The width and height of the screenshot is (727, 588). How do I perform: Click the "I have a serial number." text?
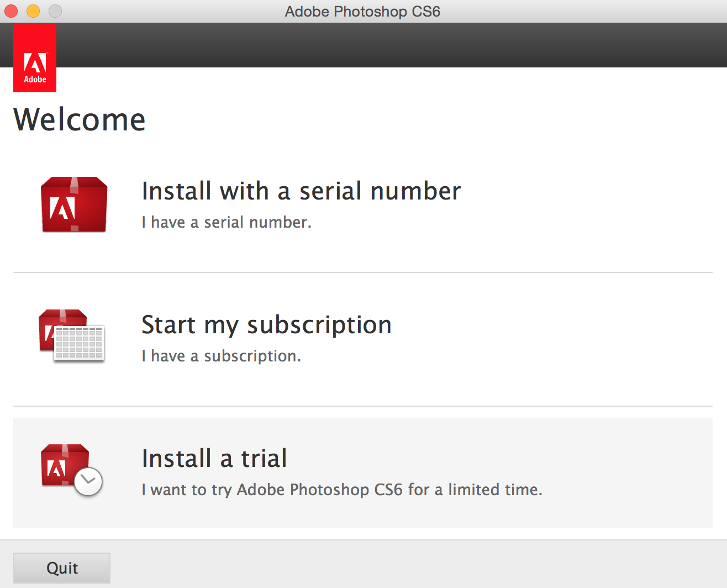point(226,222)
